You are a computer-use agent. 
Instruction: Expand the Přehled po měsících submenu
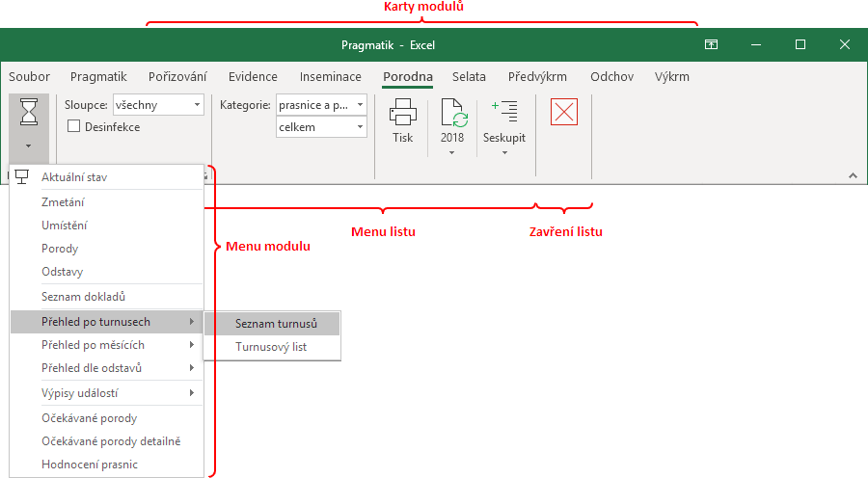(106, 345)
